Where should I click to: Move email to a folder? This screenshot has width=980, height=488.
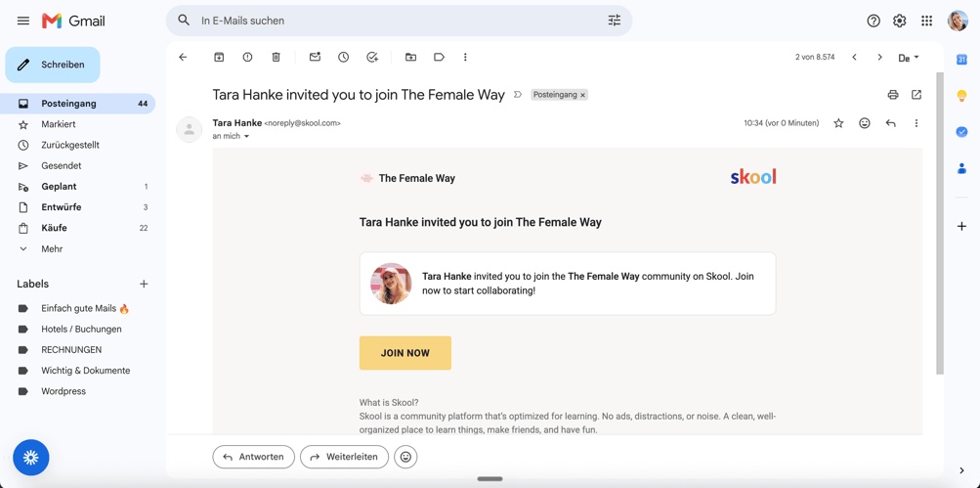(410, 57)
